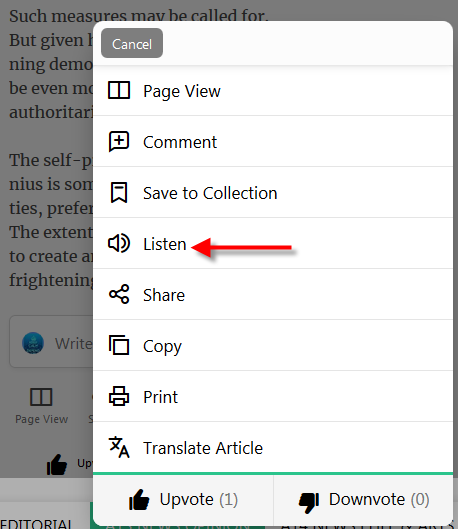
Task: Click the printer icon
Action: (119, 396)
